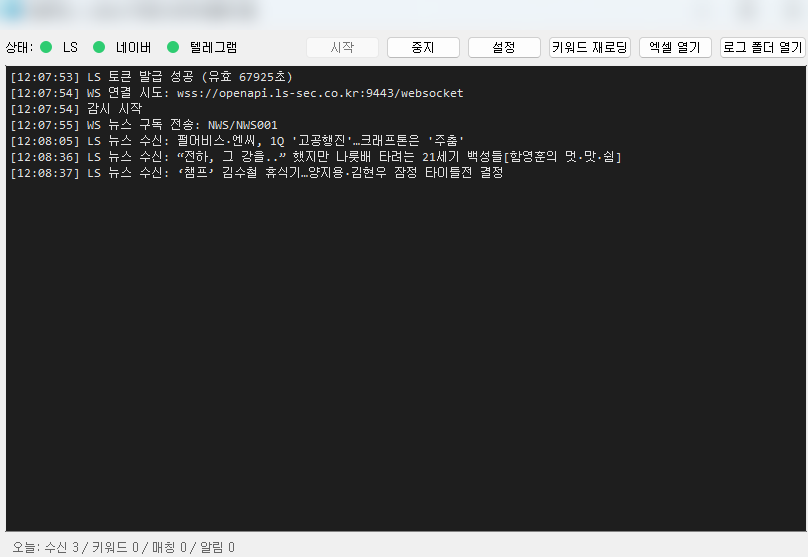This screenshot has height=557, width=808.
Task: Reload keywords with 키워드 재로딩
Action: point(590,47)
